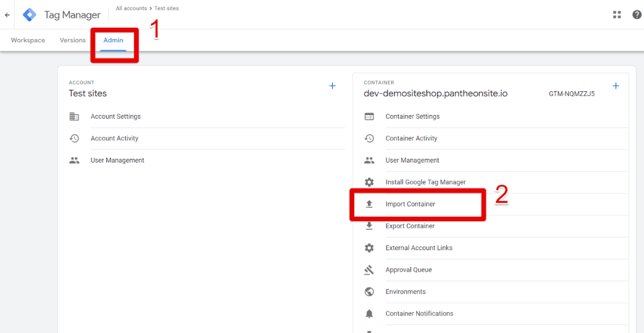Click the Approval Queue gavel icon
644x333 pixels.
(x=369, y=270)
